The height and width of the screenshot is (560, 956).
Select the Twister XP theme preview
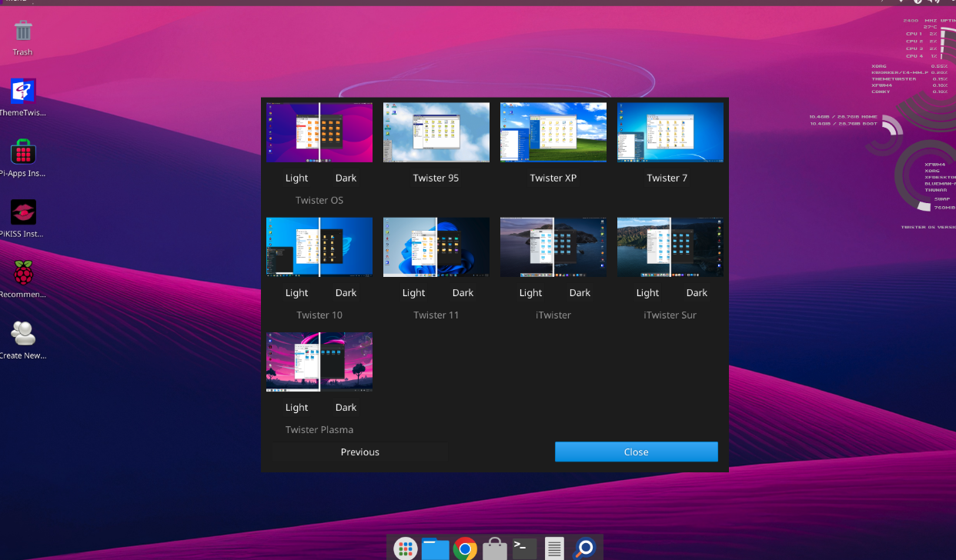coord(553,132)
